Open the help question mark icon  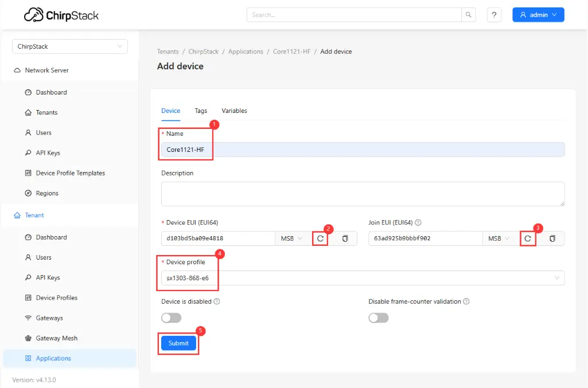494,15
